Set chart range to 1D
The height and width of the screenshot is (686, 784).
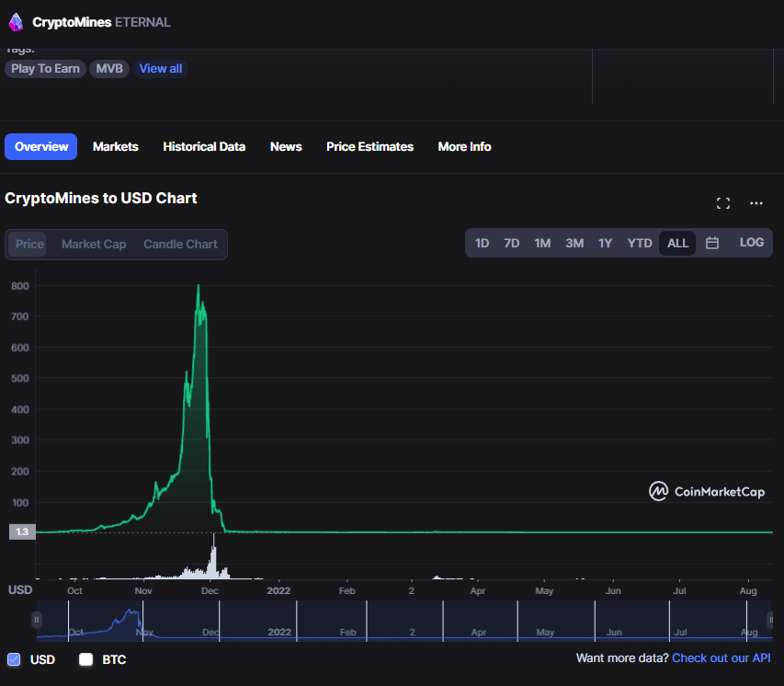pyautogui.click(x=482, y=243)
